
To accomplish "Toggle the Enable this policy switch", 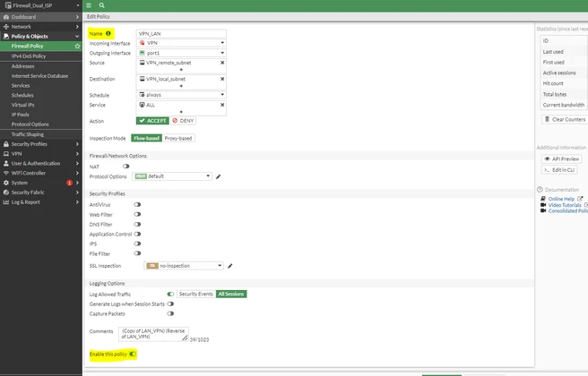I will point(133,354).
